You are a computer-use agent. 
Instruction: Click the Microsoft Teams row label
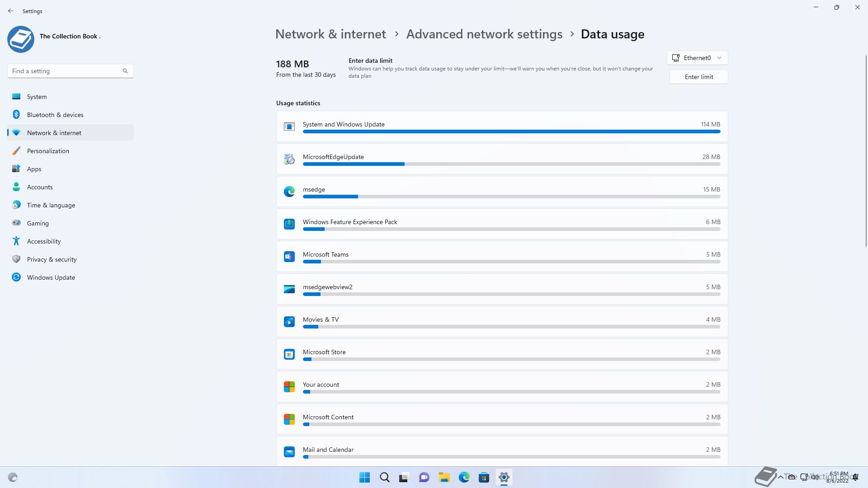tap(325, 254)
